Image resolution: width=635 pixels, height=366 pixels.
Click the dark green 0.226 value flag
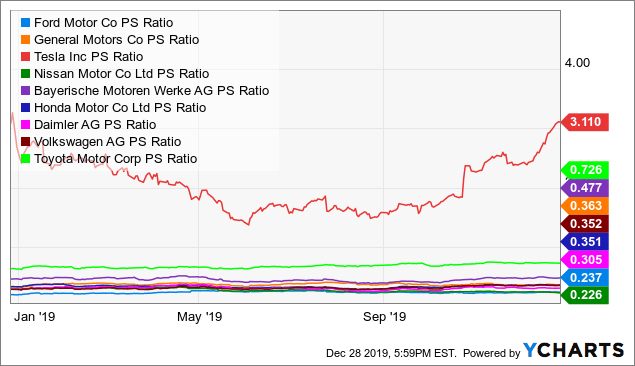pos(585,295)
